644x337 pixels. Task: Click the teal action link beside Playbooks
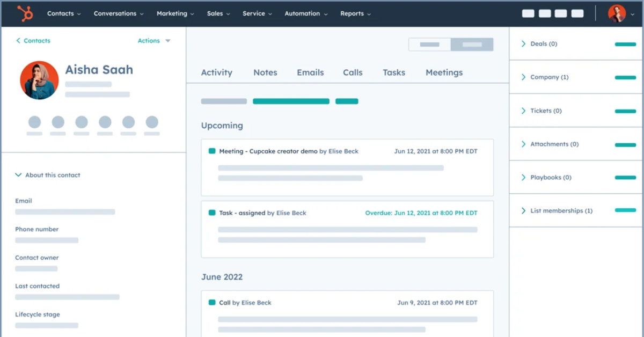point(625,178)
